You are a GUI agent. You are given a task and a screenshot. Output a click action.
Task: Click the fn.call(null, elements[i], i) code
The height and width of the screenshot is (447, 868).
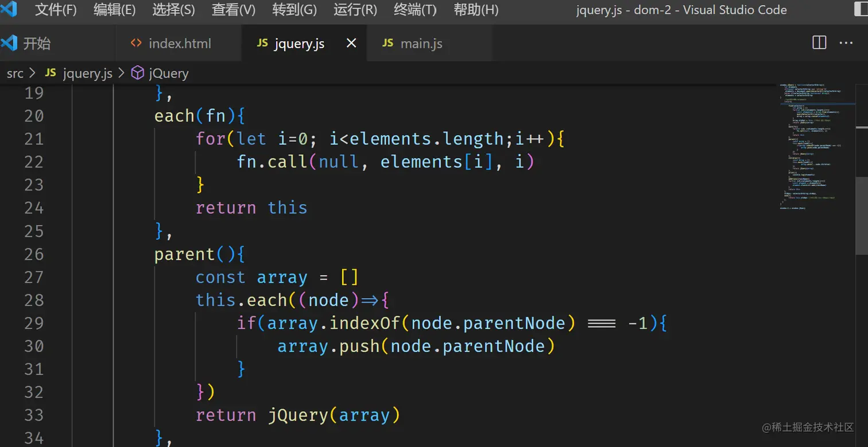[x=386, y=162]
